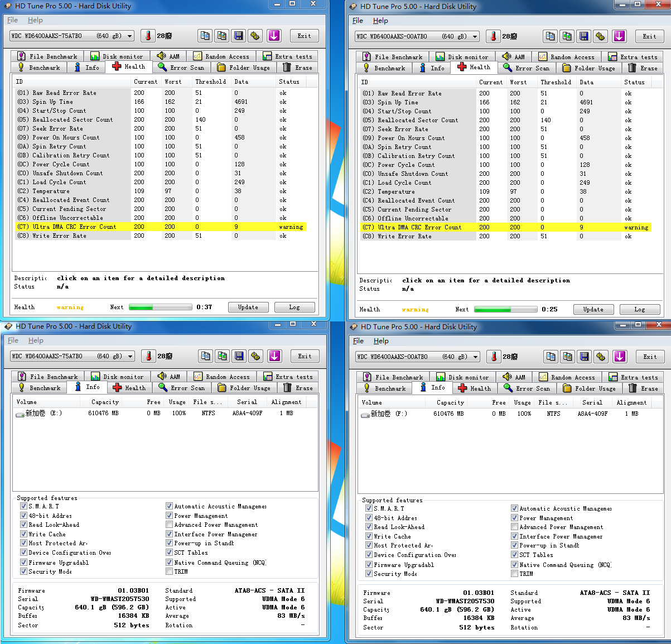Switch to Error Scan tab in top-left window
This screenshot has height=644, width=671.
tap(181, 68)
